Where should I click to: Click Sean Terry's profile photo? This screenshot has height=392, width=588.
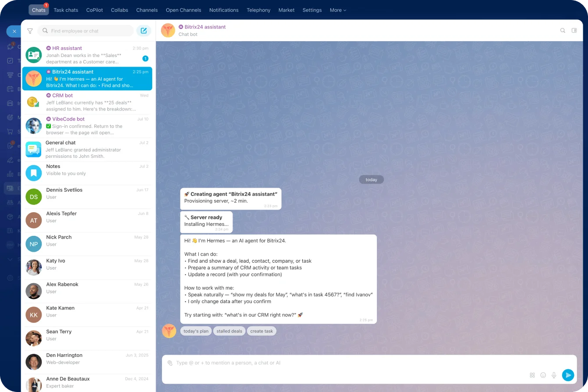(x=34, y=339)
